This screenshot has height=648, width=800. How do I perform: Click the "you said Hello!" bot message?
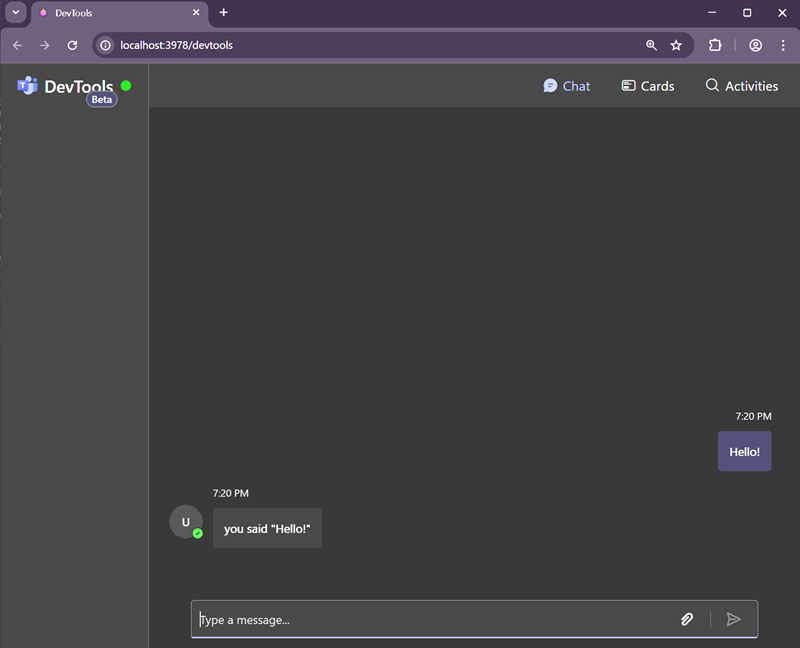pos(267,529)
